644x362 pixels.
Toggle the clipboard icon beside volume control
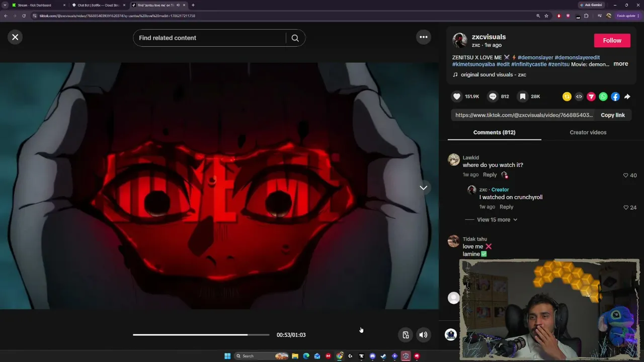coord(406,335)
